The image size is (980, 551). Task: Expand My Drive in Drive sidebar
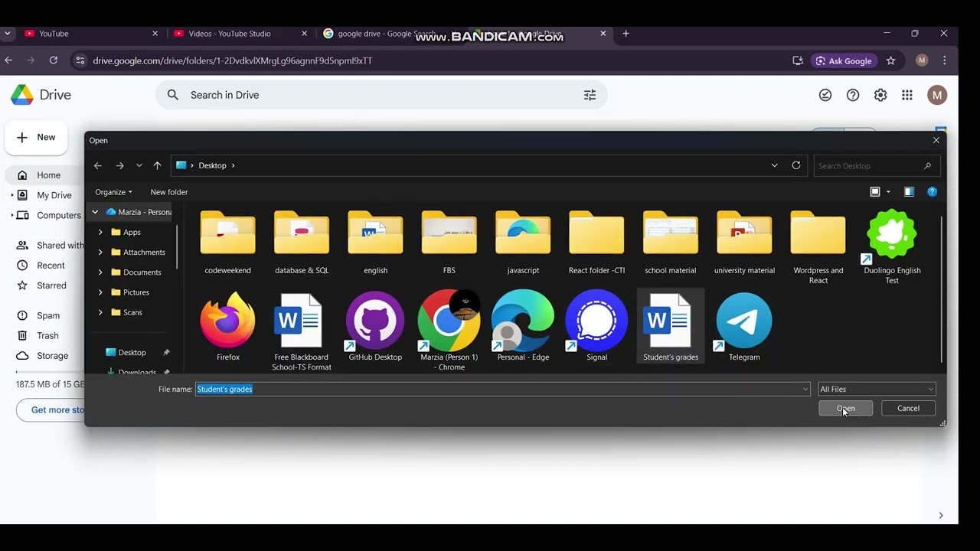[11, 195]
